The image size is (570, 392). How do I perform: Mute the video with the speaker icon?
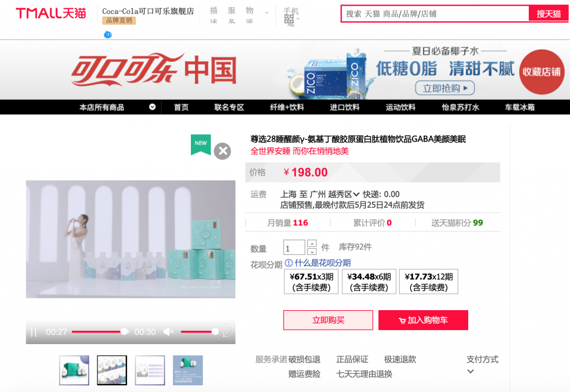click(x=168, y=332)
